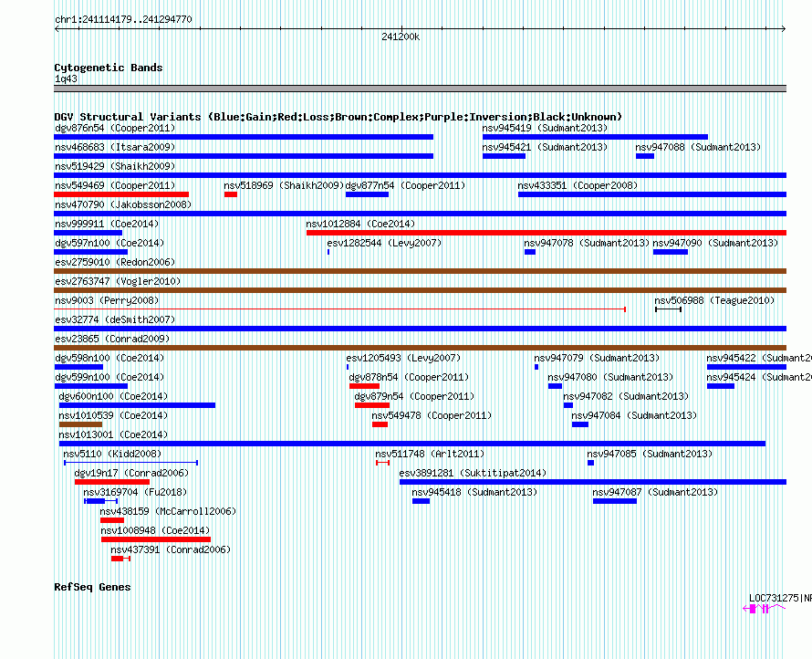Open dgv877n54 (Cooper2011) variant label
This screenshot has width=812, height=659.
click(405, 185)
